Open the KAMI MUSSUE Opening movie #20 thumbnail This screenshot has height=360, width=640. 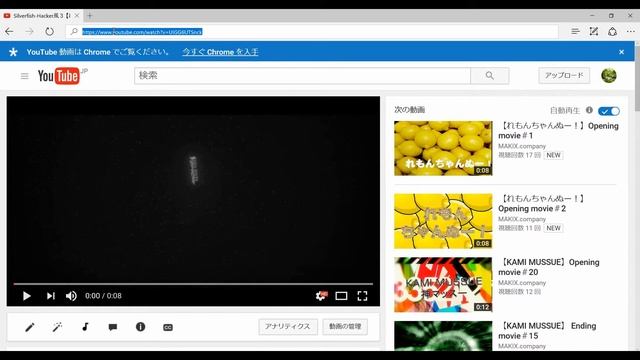tap(443, 284)
